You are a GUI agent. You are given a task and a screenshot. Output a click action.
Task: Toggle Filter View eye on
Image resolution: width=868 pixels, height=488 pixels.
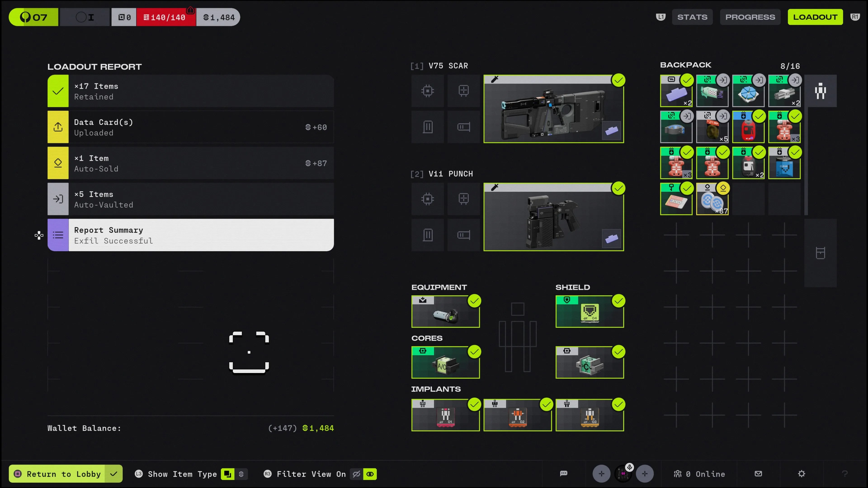coord(370,474)
